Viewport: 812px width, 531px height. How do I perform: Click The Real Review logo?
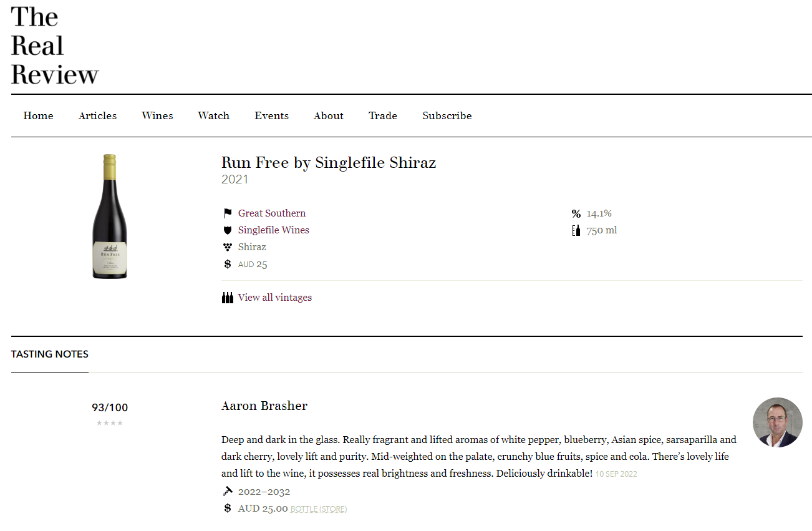point(55,45)
